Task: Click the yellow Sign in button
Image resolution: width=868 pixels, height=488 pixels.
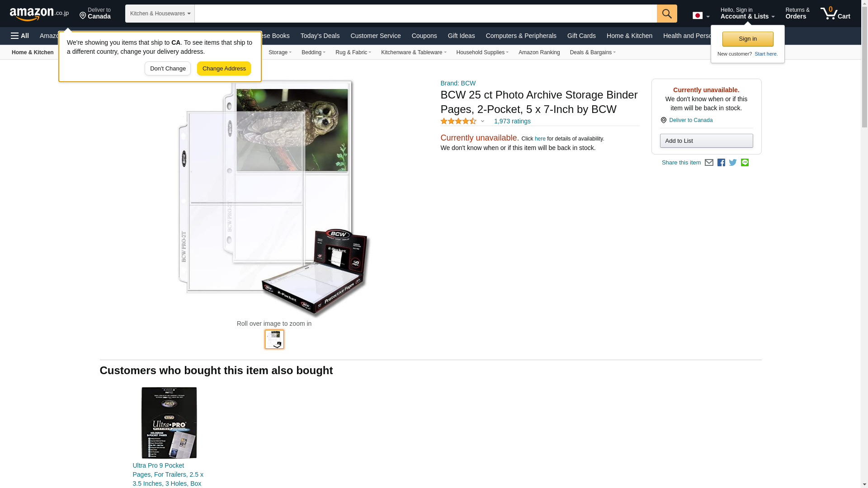Action: (748, 39)
